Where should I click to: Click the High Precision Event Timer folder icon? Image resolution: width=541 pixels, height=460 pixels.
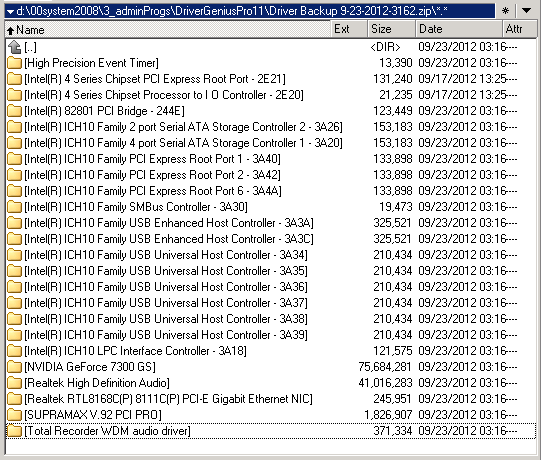[x=14, y=63]
